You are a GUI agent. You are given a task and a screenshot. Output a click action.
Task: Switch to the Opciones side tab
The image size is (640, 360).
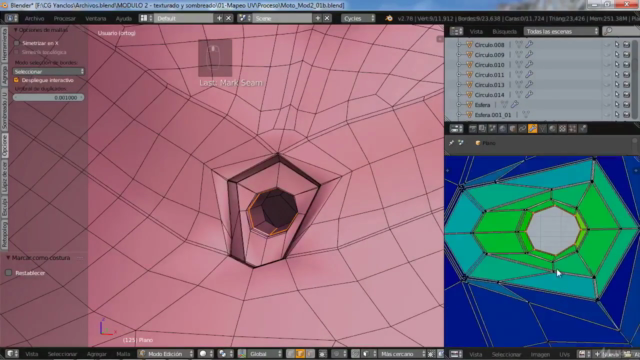click(x=4, y=145)
